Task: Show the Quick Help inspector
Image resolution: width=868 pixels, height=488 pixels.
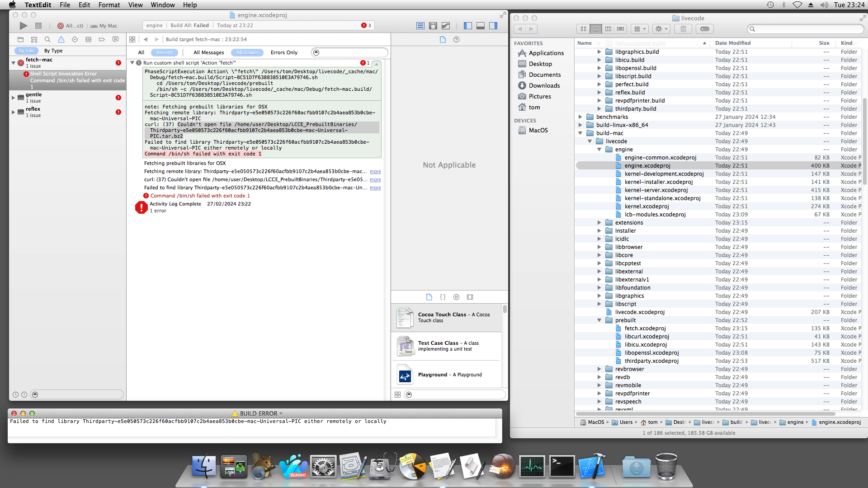Action: (456, 39)
